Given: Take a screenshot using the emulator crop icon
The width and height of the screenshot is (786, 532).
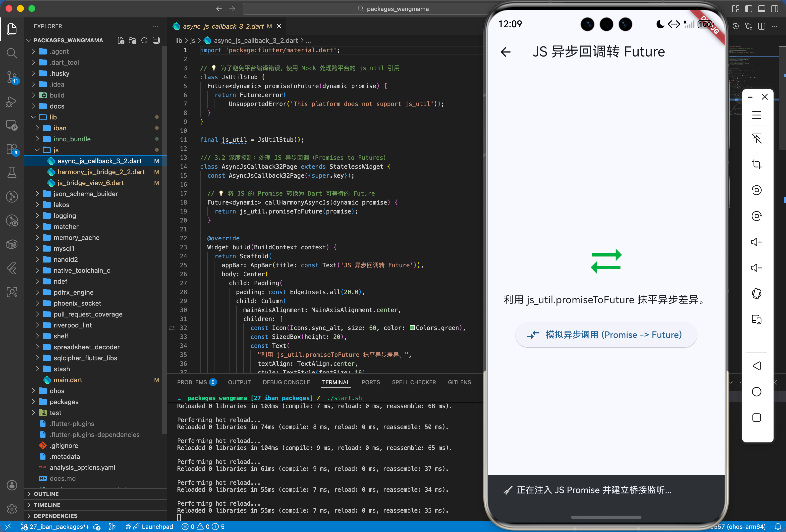Looking at the screenshot, I should tap(757, 164).
